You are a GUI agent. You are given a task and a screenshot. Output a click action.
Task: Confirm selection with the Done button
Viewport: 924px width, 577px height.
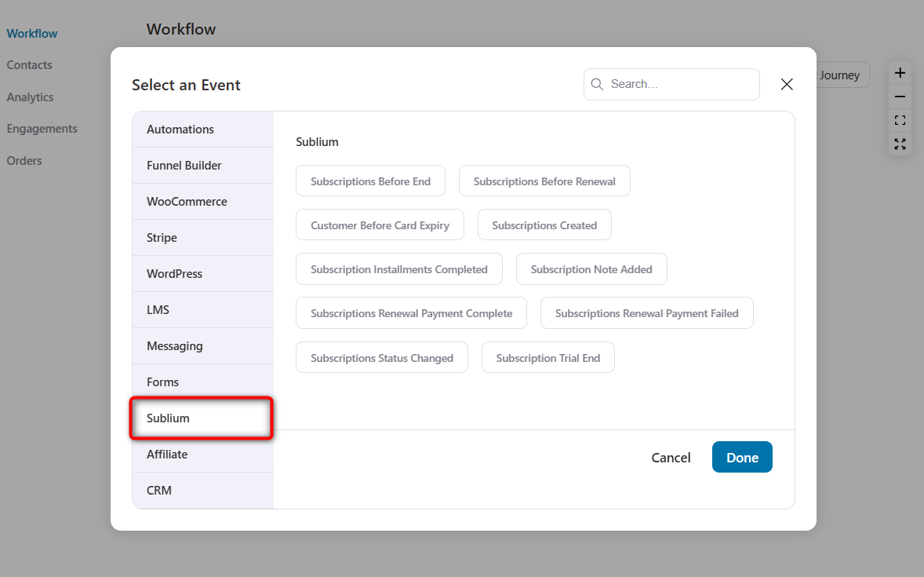pos(742,457)
